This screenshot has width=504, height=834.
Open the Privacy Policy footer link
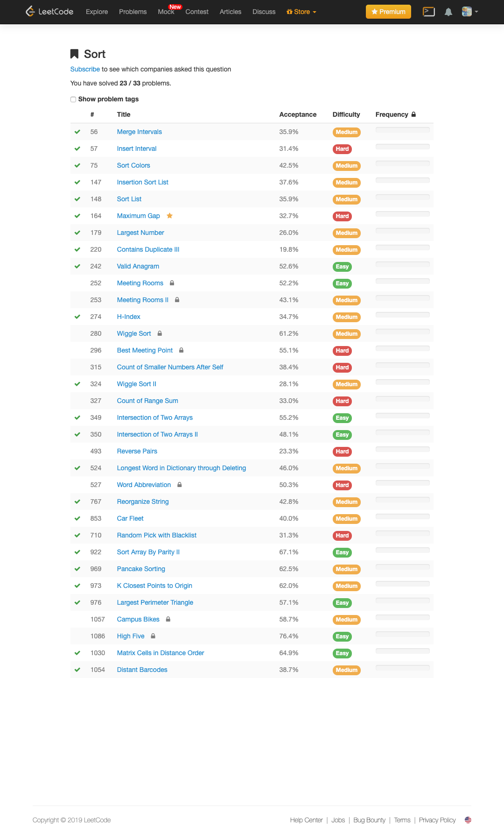pyautogui.click(x=437, y=820)
